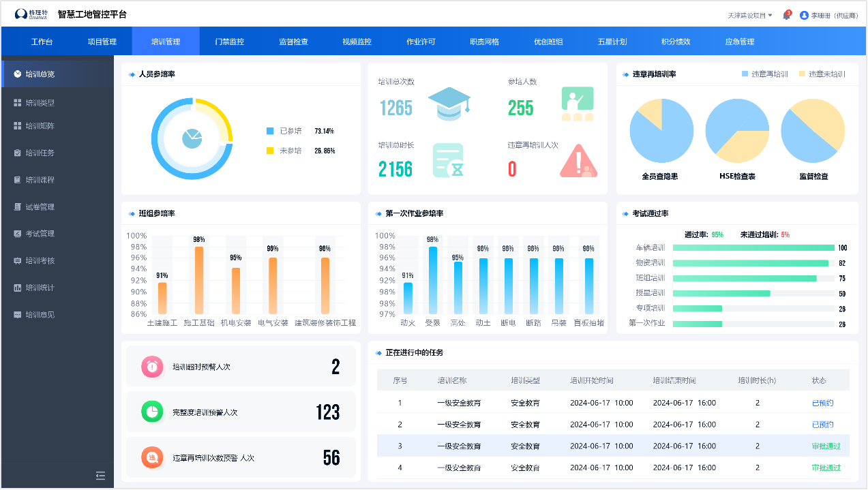Open 培训统计 via its bar-chart icon

[19, 288]
